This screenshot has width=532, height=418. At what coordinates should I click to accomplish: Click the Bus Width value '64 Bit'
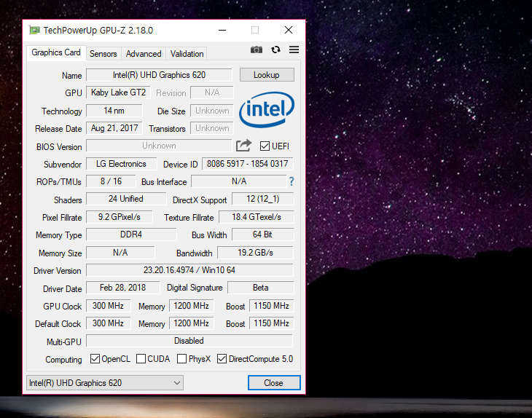(262, 234)
